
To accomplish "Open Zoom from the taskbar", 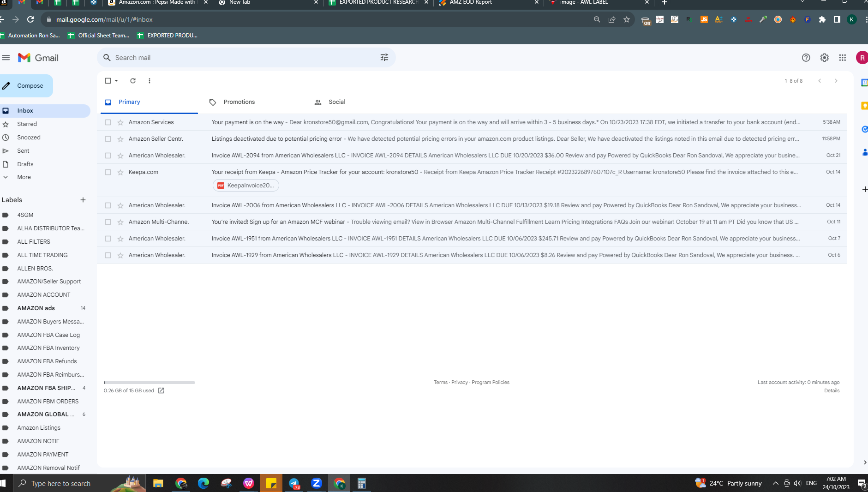I will tap(317, 483).
